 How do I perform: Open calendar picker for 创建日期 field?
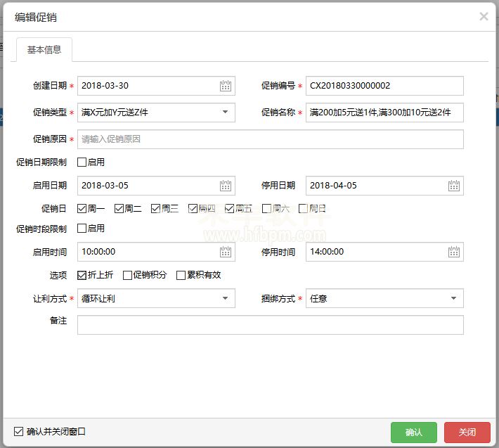[225, 86]
